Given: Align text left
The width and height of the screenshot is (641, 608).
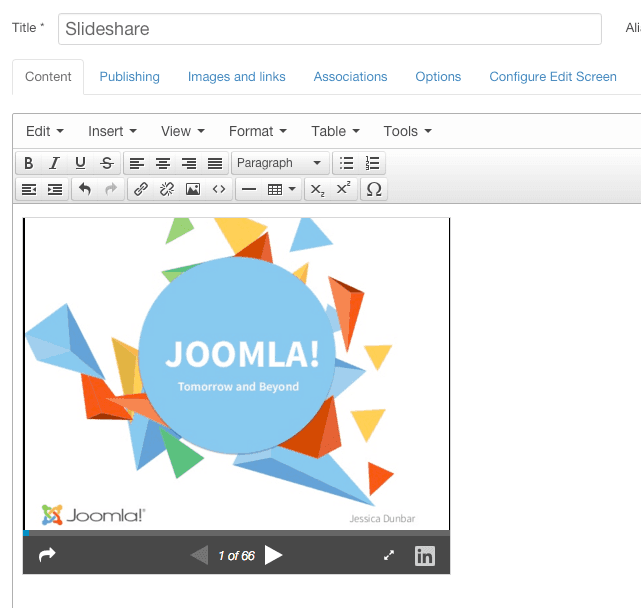Looking at the screenshot, I should [x=137, y=163].
